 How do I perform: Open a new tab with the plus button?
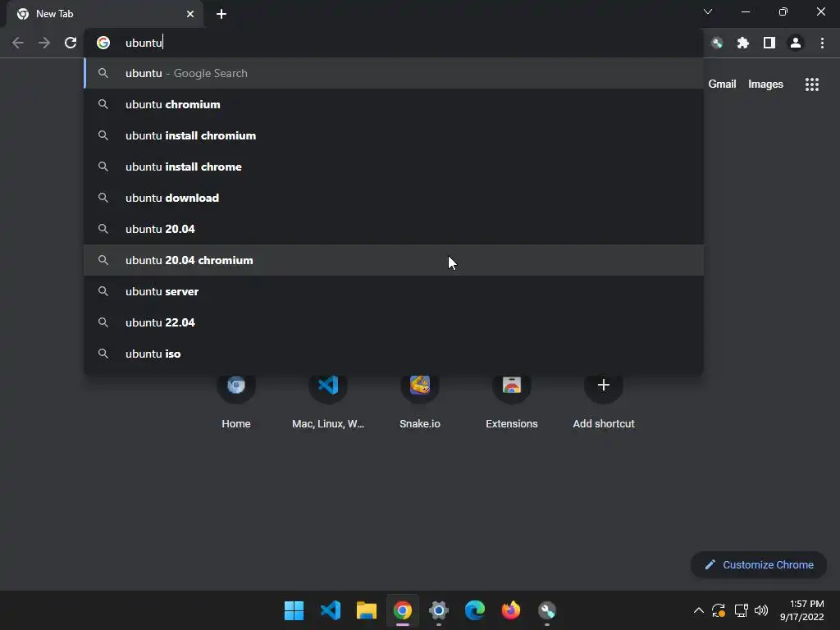(x=221, y=14)
